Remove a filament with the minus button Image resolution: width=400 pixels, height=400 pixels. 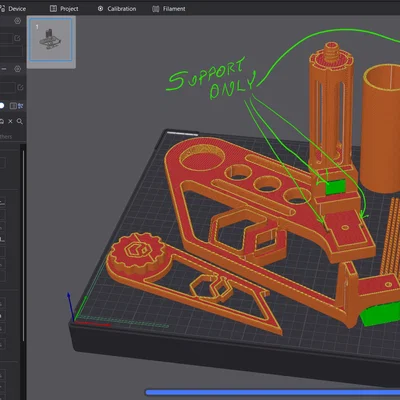4,69
